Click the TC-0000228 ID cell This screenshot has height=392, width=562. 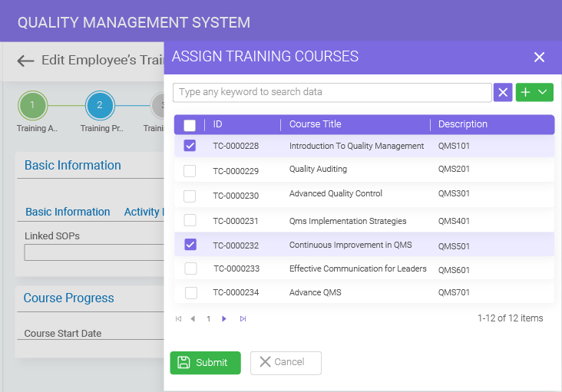pos(236,146)
